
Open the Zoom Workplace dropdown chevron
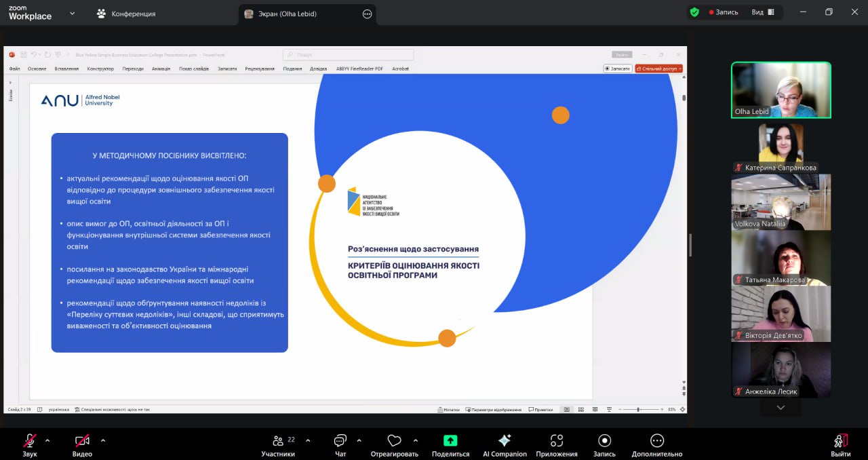73,13
